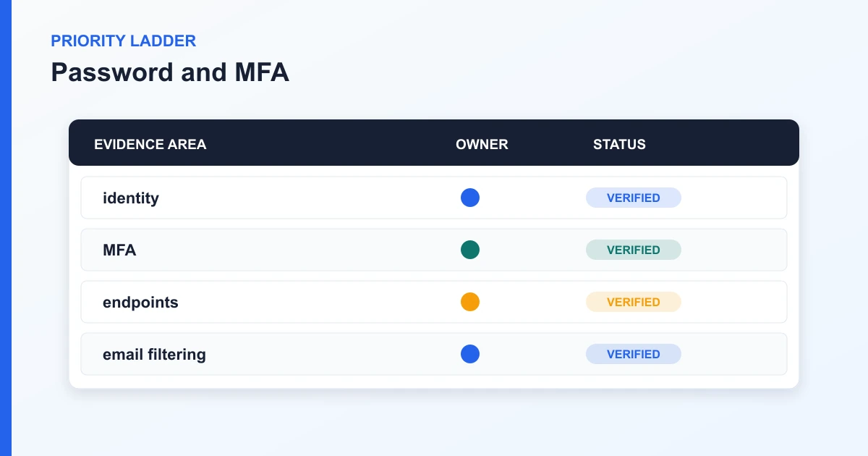This screenshot has height=456, width=868.
Task: Click the 'endpoints' row label
Action: [x=140, y=303]
